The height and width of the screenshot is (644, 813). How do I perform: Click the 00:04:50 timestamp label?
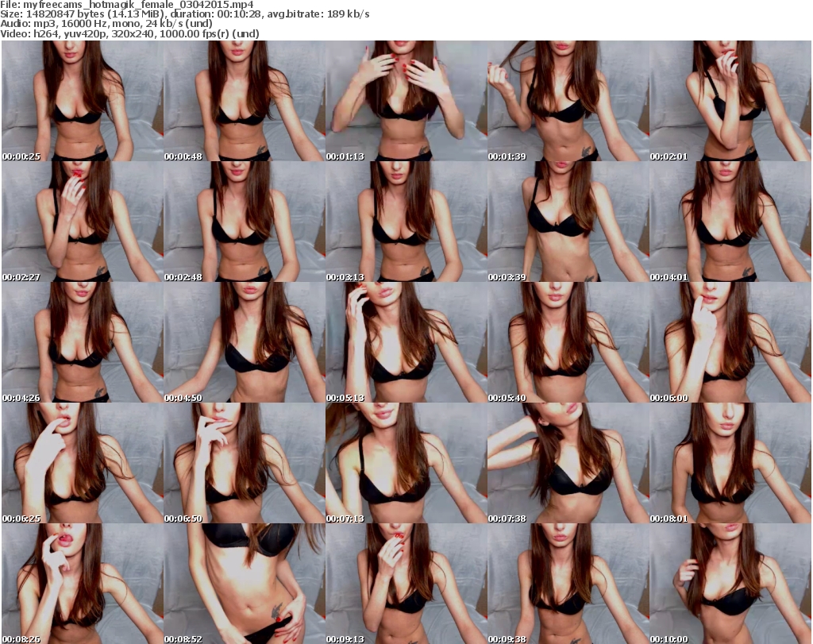coord(183,398)
